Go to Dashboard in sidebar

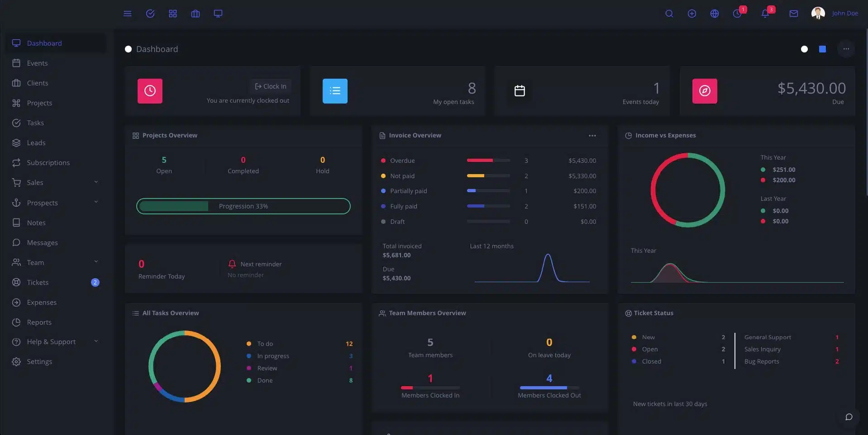[x=56, y=43]
